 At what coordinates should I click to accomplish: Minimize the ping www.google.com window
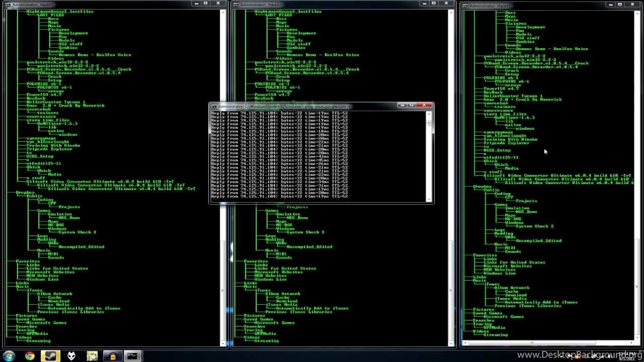(x=403, y=105)
